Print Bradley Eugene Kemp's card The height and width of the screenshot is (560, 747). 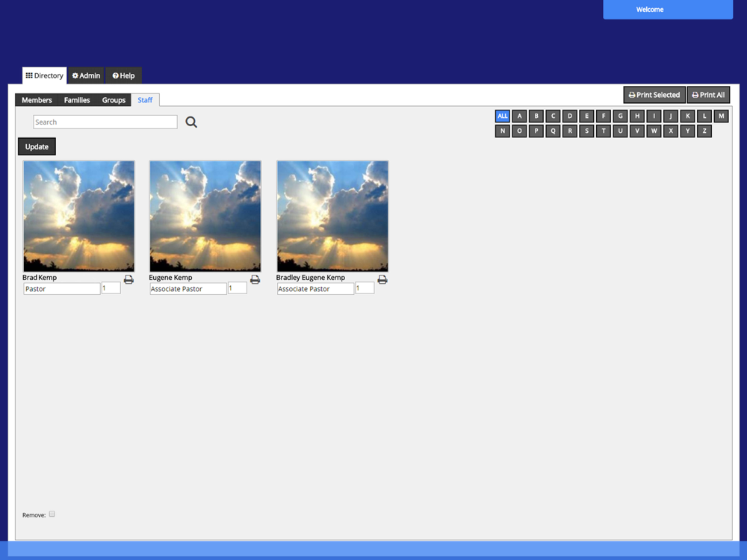[382, 279]
